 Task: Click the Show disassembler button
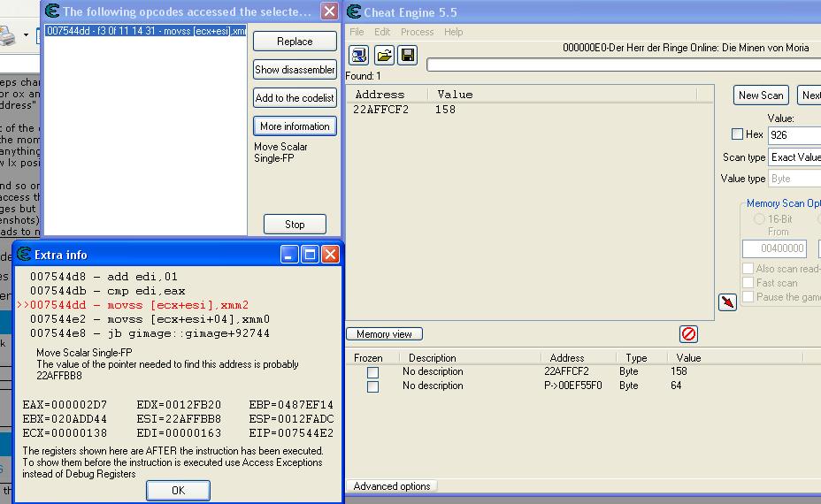[x=295, y=70]
